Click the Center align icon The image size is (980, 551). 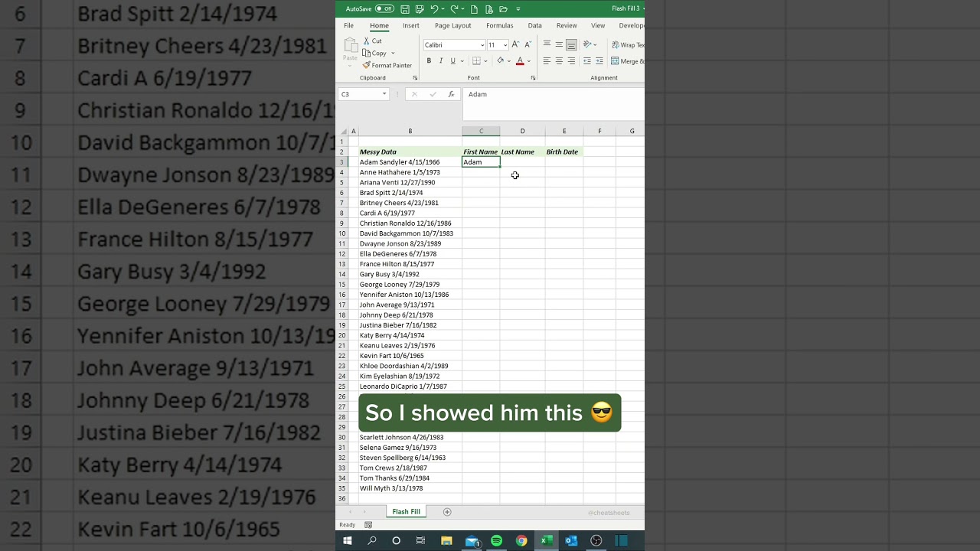pyautogui.click(x=559, y=61)
